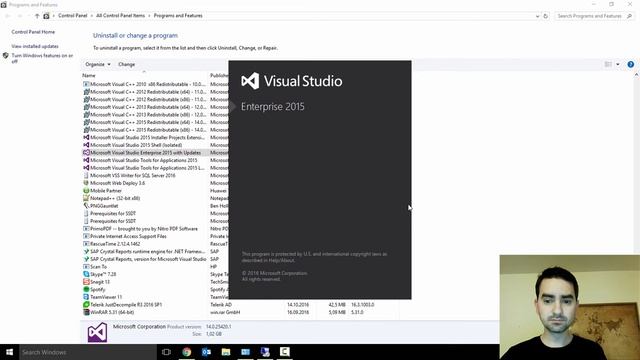Image resolution: width=640 pixels, height=360 pixels.
Task: Click the Search Windows taskbar field
Action: 88,352
